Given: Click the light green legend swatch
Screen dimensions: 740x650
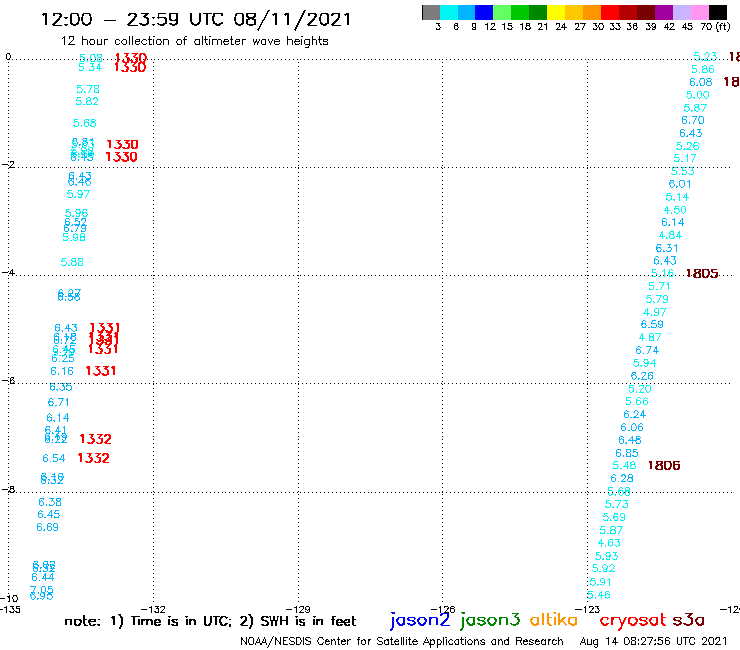Looking at the screenshot, I should (502, 12).
